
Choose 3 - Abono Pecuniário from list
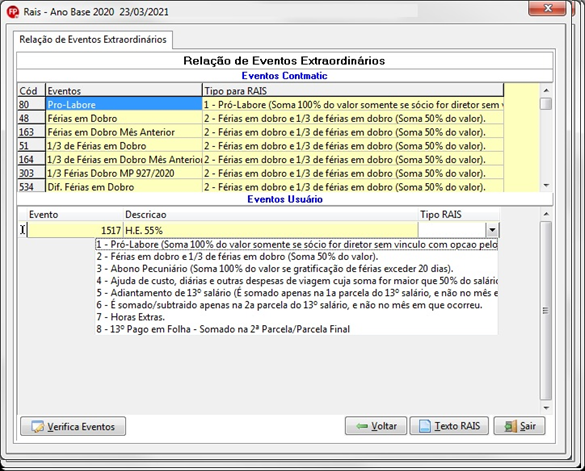point(275,269)
